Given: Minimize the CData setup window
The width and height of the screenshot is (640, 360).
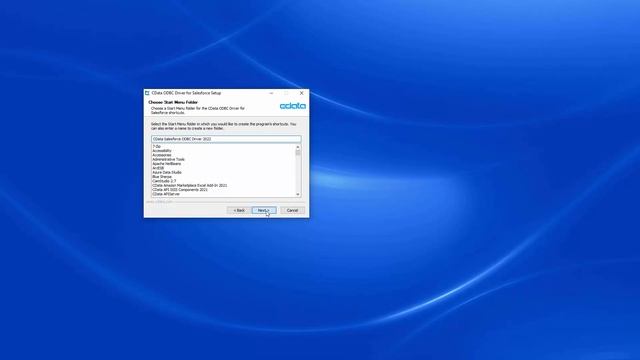Looking at the screenshot, I should coord(271,93).
